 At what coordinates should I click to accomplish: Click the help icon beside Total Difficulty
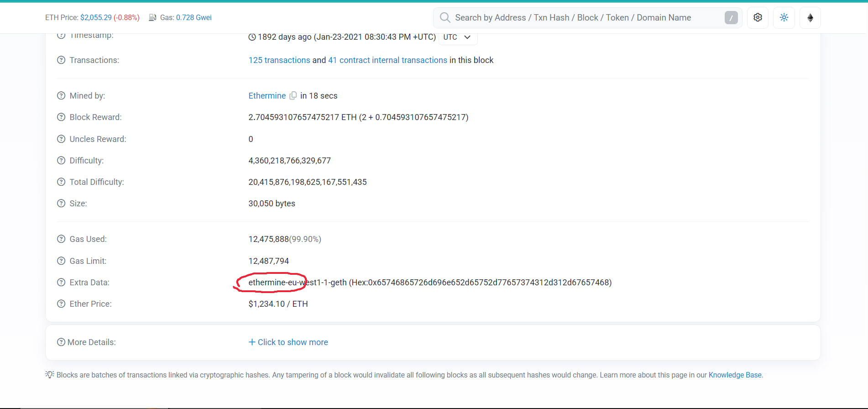pos(61,182)
